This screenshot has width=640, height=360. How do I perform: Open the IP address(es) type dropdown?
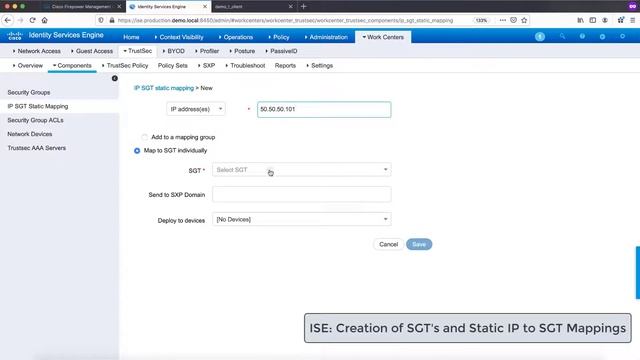tap(196, 109)
